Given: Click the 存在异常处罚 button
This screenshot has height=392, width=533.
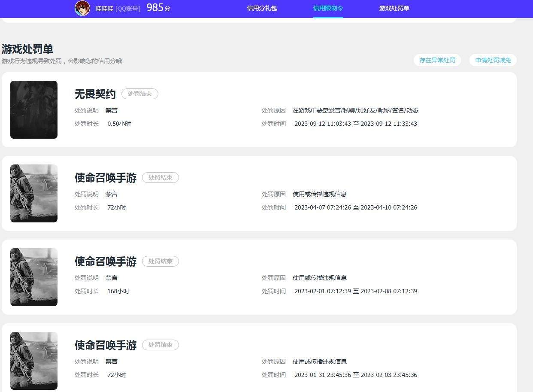Looking at the screenshot, I should [437, 60].
